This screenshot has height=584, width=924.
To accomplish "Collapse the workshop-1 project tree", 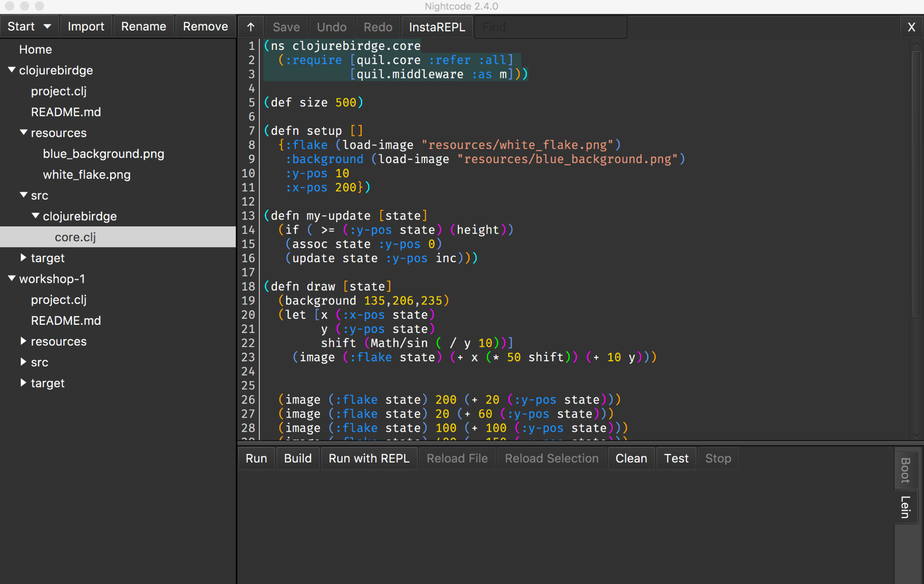I will click(x=12, y=279).
